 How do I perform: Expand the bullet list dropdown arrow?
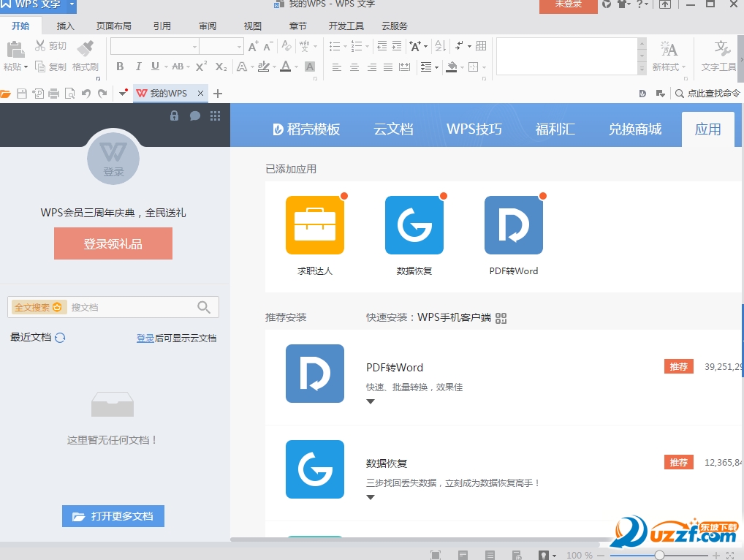coord(346,47)
